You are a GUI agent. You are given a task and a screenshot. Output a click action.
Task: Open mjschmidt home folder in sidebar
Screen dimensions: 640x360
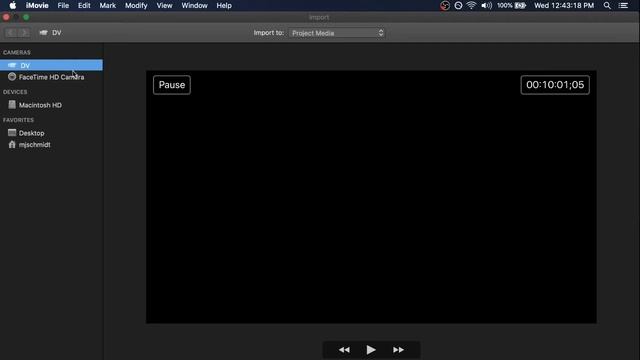(51, 144)
